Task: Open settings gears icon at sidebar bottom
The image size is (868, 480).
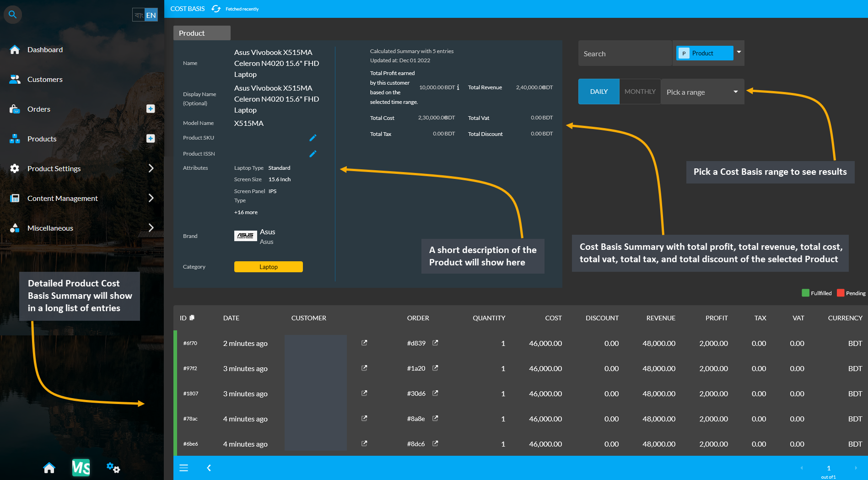Action: click(113, 468)
